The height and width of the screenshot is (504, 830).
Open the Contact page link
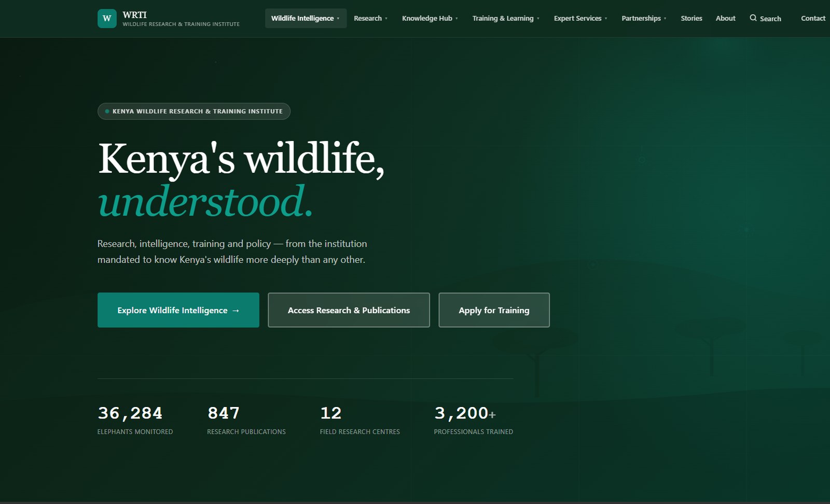pos(813,18)
